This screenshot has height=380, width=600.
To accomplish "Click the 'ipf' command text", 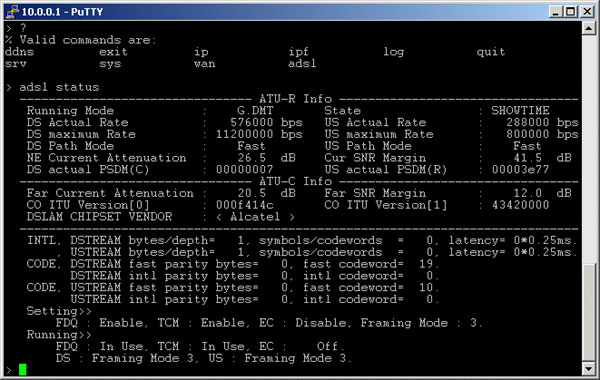I will click(298, 52).
